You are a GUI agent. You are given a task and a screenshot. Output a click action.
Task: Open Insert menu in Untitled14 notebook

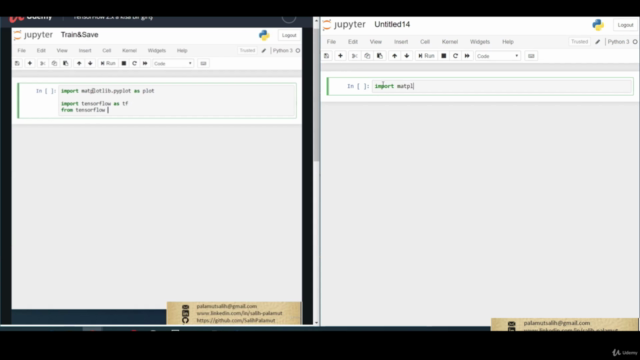pyautogui.click(x=401, y=42)
